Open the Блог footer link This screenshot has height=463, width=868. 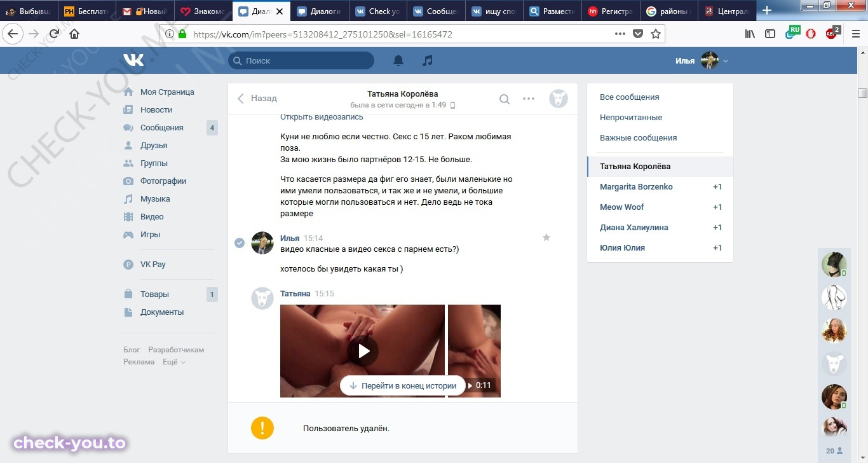132,350
